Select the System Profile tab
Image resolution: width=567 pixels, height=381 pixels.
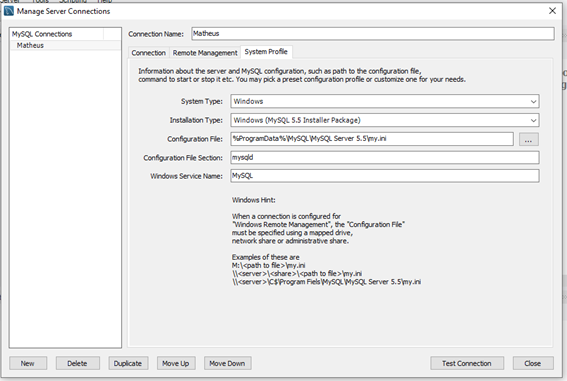pos(266,52)
